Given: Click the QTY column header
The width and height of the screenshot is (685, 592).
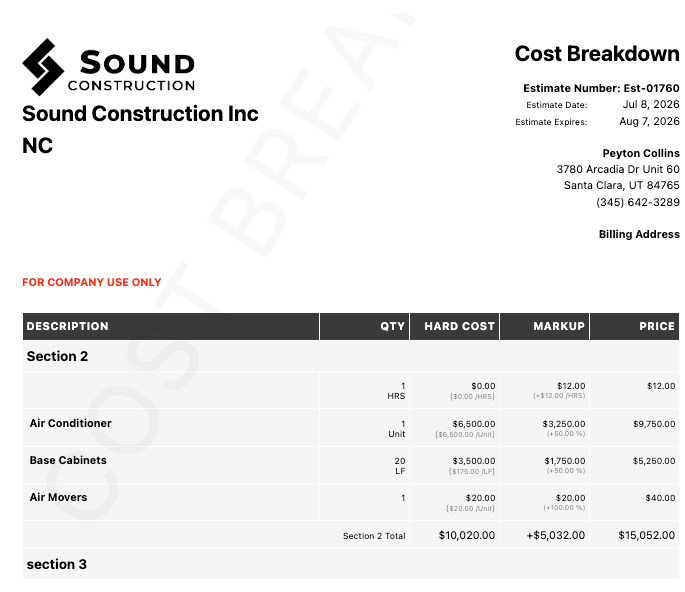Looking at the screenshot, I should 392,326.
